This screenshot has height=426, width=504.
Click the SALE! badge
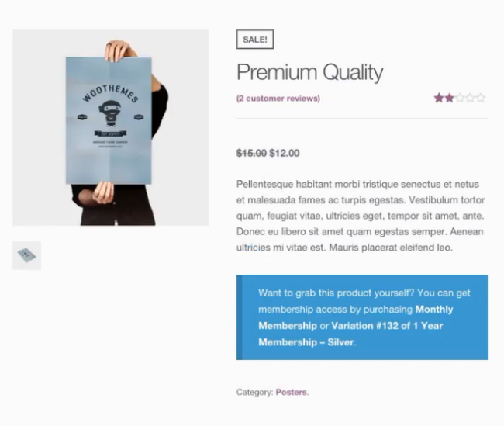(254, 40)
